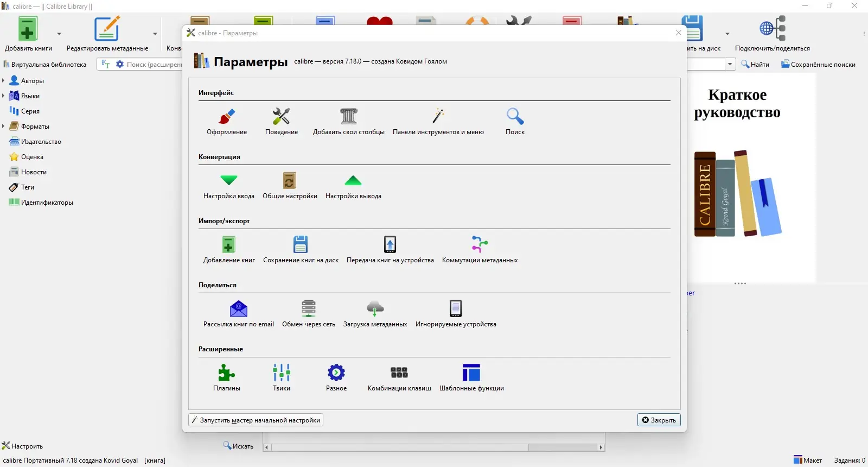
Task: Open Обмен через сеть settings
Action: 309,314
